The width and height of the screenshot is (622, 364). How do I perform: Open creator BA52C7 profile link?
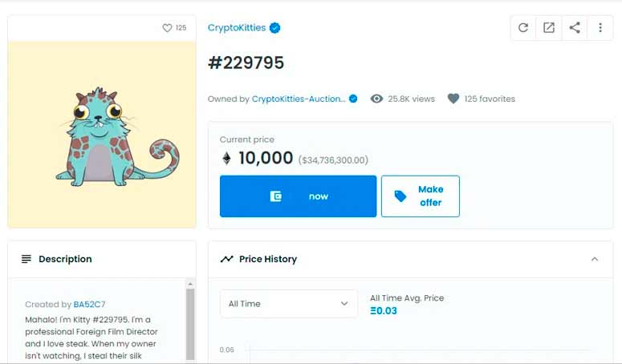[89, 305]
